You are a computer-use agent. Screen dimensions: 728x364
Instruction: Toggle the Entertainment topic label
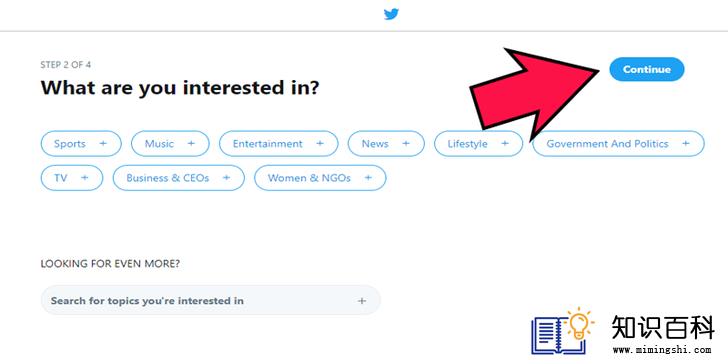pos(267,143)
